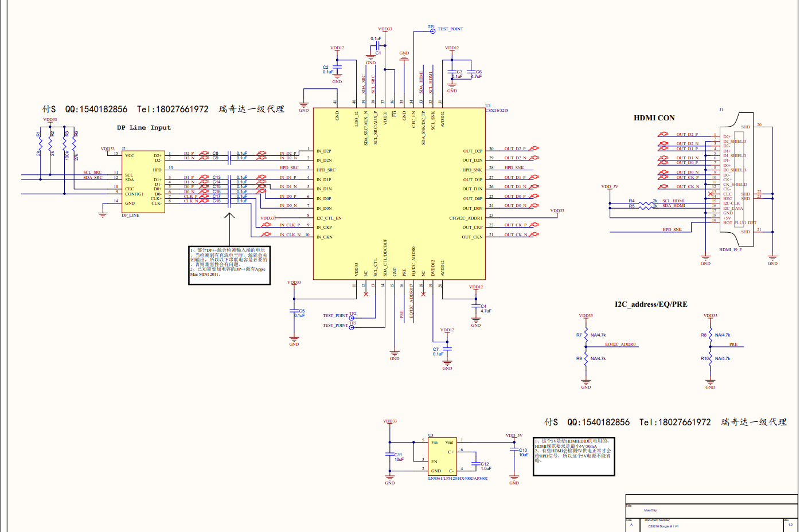
Task: Select the J2 DP_LINE connector symbol
Action: [x=142, y=181]
